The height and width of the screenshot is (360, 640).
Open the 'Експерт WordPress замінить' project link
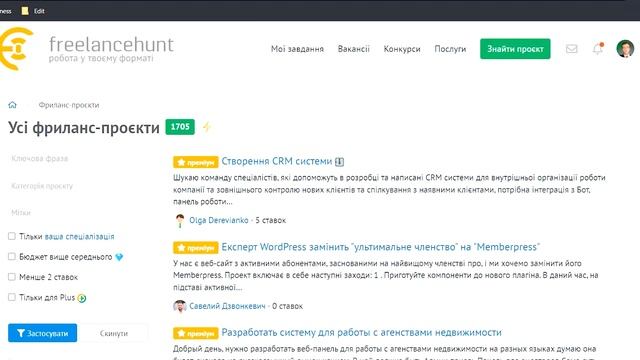coord(380,247)
